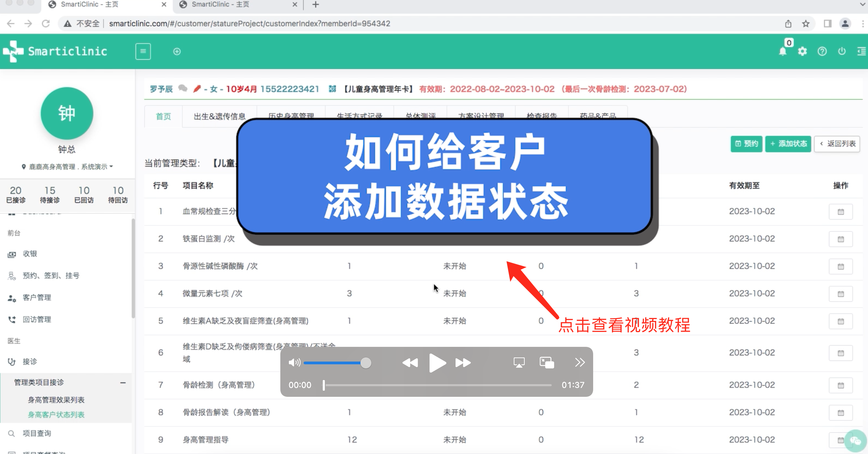Open the notifications bell
The width and height of the screenshot is (868, 454).
(x=782, y=52)
